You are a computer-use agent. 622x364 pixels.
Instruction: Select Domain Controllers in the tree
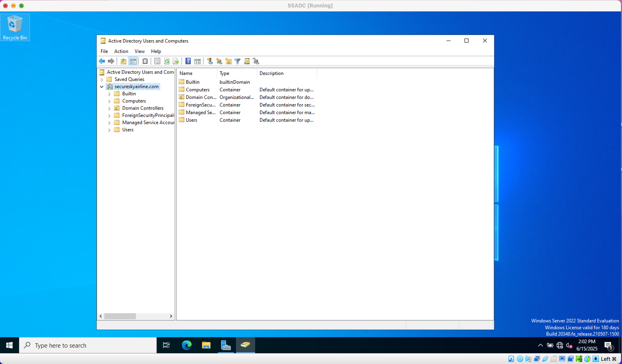[143, 108]
